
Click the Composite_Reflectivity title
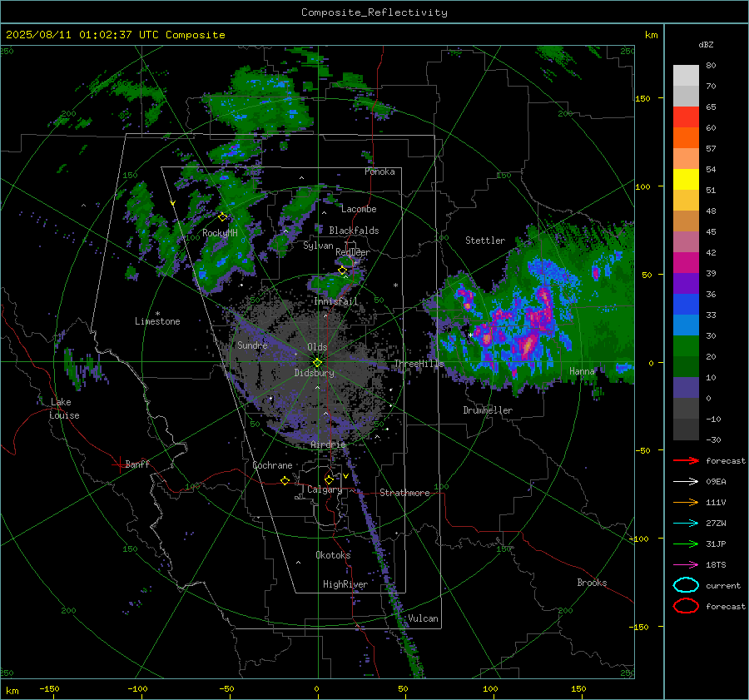(x=374, y=12)
